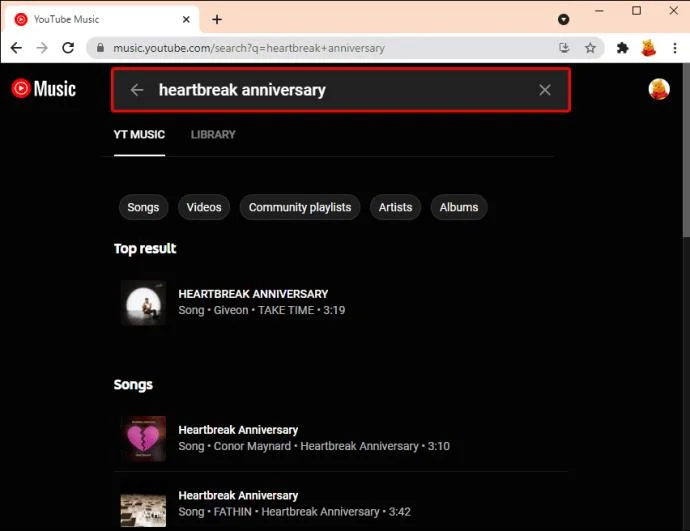Image resolution: width=690 pixels, height=531 pixels.
Task: Click the broken heart album thumbnail
Action: [x=143, y=439]
